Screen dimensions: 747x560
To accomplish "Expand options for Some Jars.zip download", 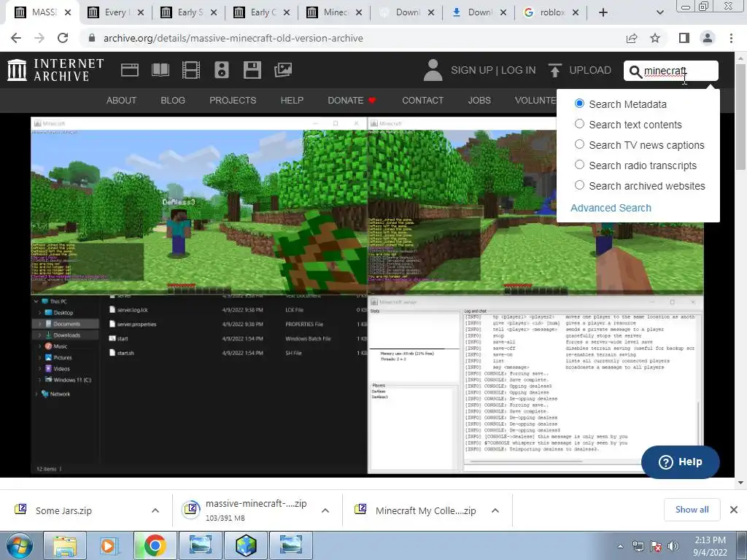I will (155, 510).
